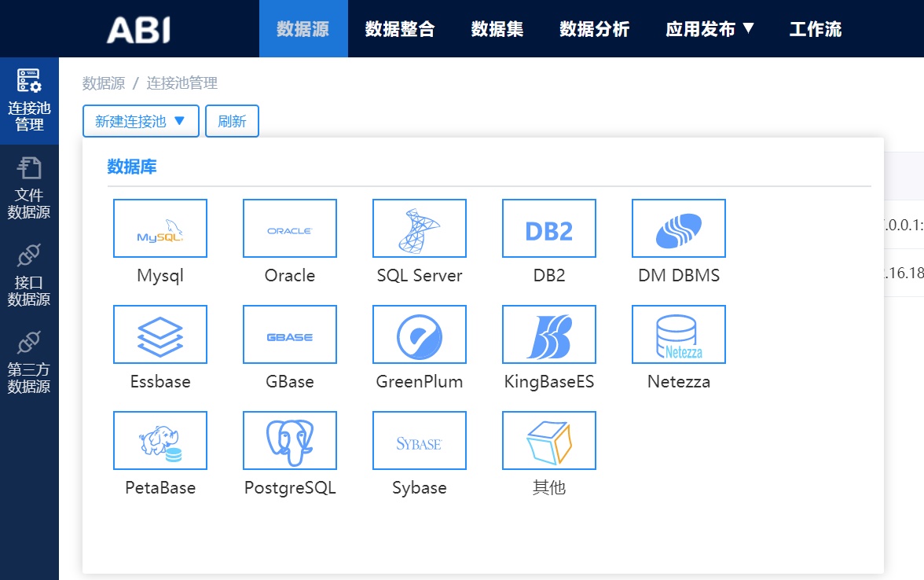Choose the GreenPlum database icon

[x=420, y=334]
